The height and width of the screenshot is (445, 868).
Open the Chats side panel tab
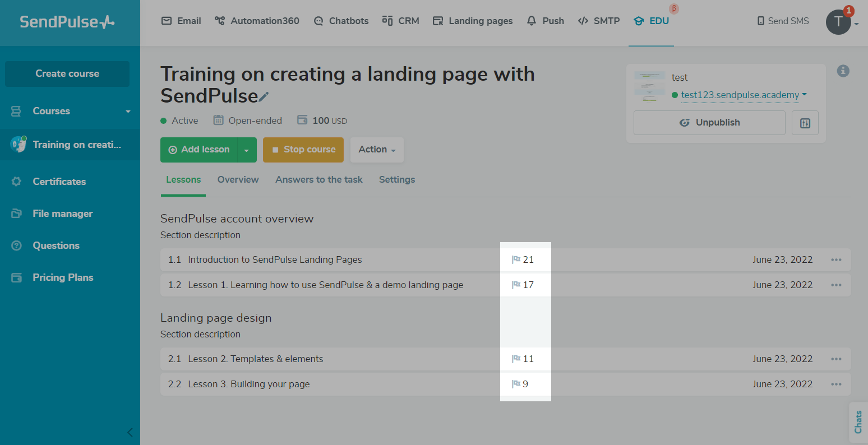[x=858, y=422]
